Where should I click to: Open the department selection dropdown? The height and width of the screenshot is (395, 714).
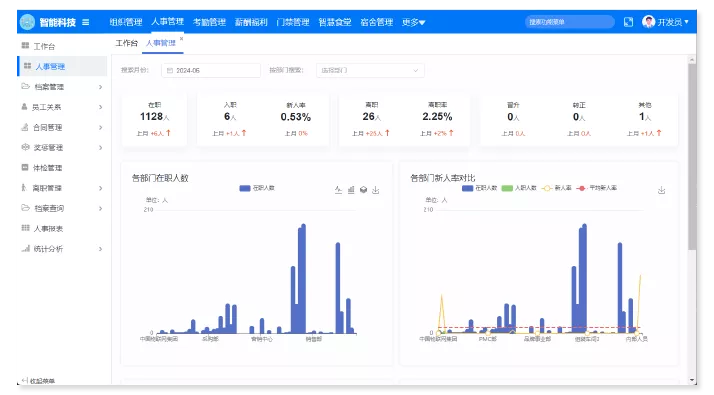[x=370, y=71]
